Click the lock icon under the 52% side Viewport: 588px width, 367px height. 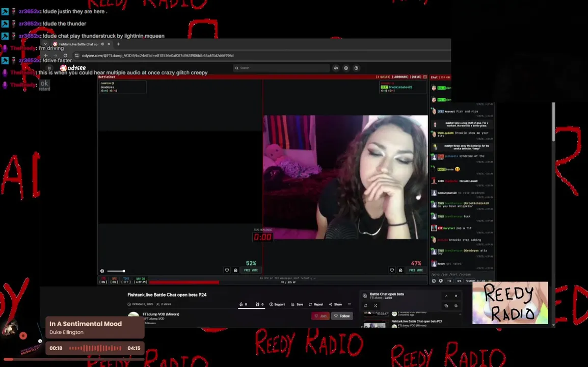[235, 270]
